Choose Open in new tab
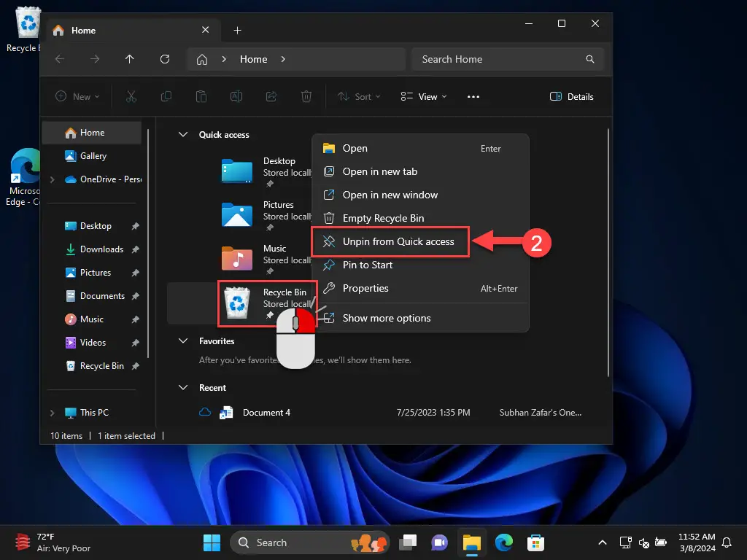 pyautogui.click(x=420, y=172)
